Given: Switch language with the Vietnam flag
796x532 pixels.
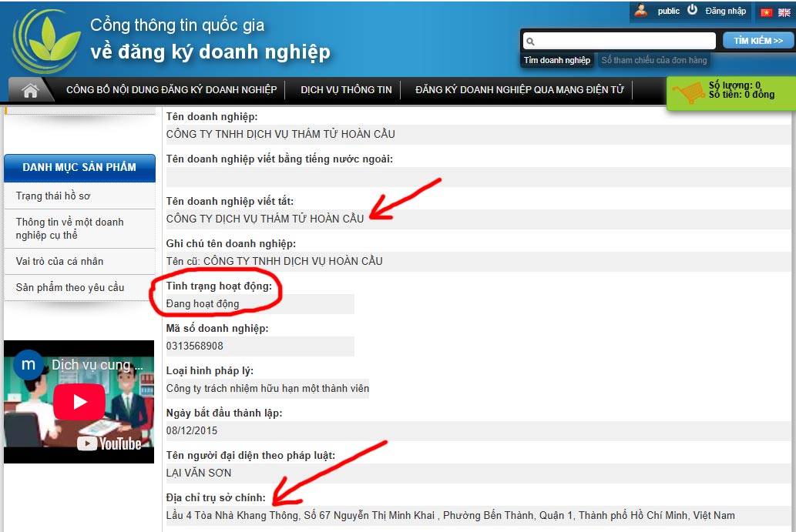Looking at the screenshot, I should click(x=766, y=12).
